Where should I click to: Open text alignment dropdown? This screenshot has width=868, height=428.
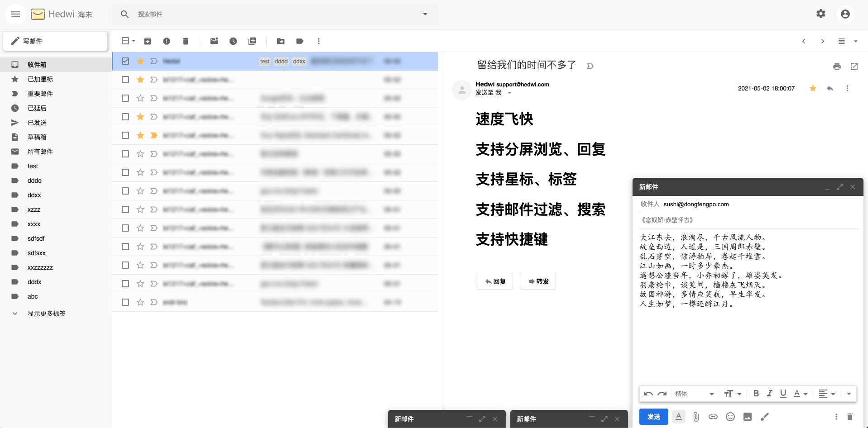tap(827, 394)
